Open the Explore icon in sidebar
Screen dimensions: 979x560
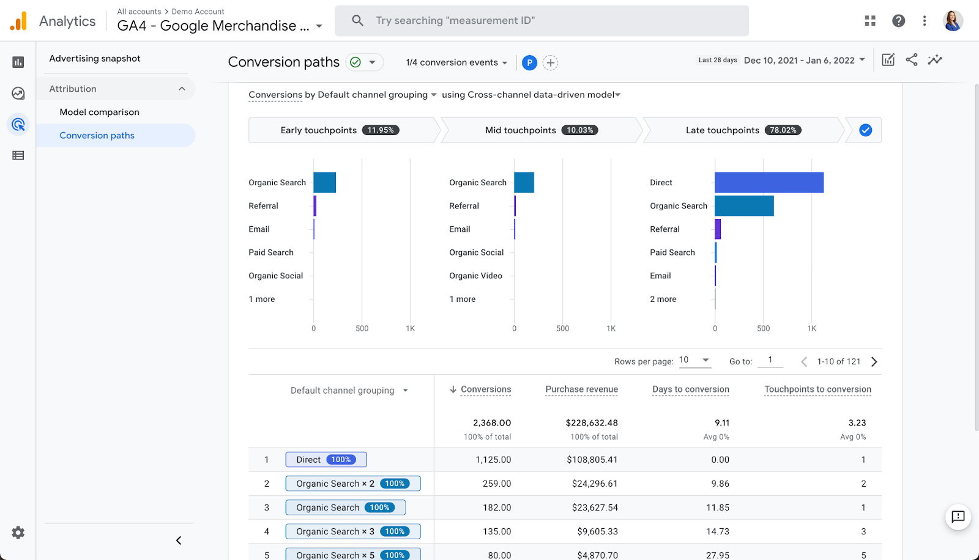(18, 94)
